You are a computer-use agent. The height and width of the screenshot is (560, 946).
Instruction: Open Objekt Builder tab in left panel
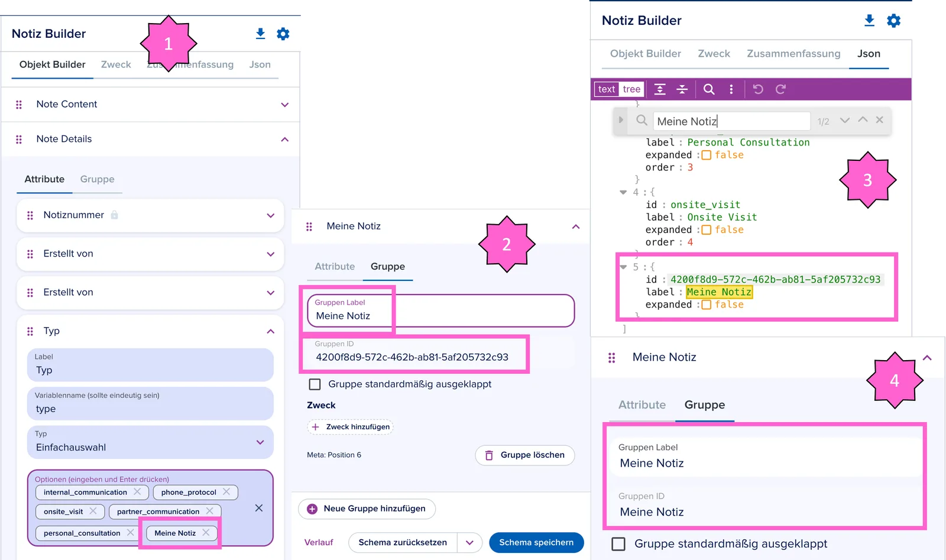pos(53,64)
